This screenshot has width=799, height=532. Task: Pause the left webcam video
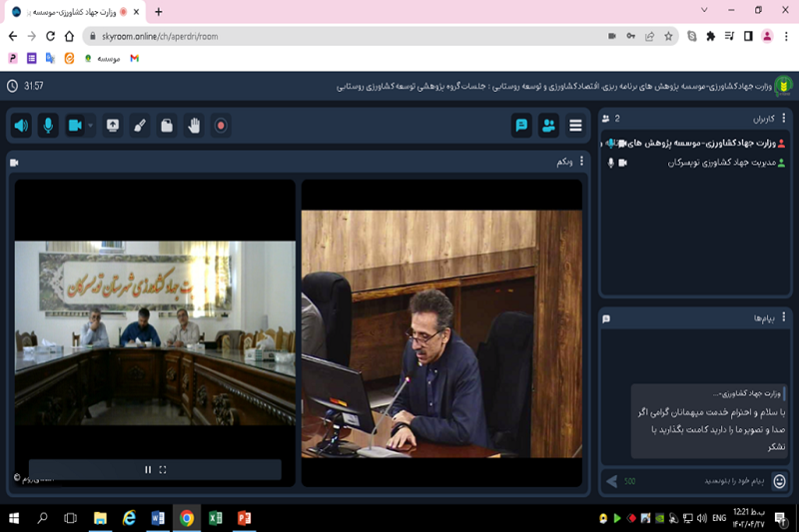pos(149,469)
